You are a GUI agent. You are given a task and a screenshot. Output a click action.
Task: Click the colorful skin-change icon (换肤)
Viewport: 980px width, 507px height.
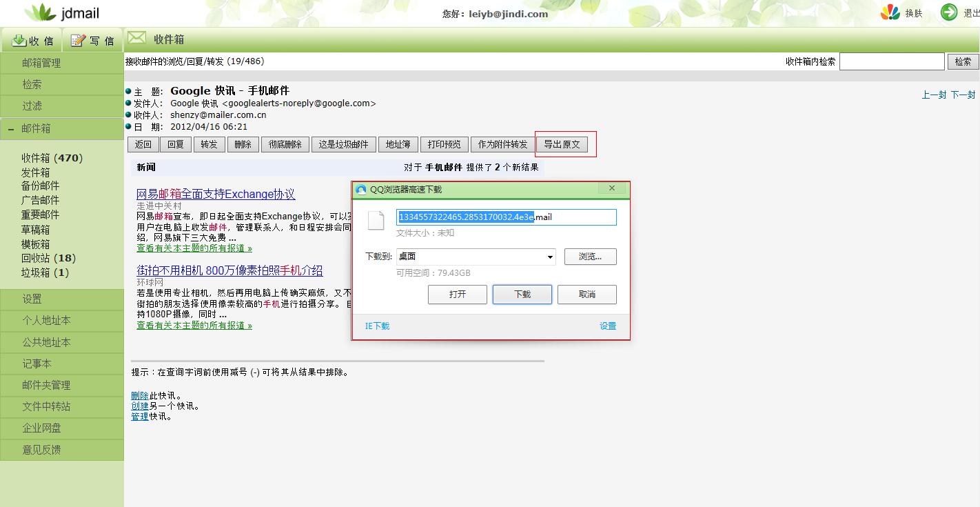890,12
